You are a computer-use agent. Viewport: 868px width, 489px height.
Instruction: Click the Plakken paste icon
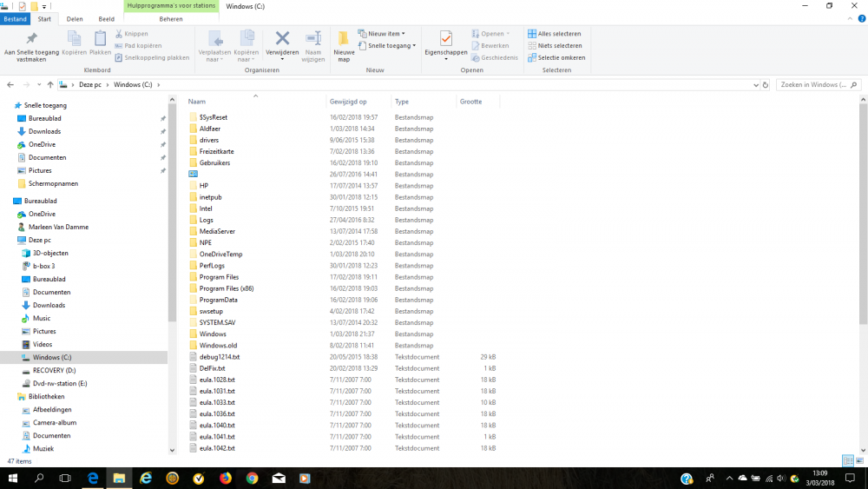(x=101, y=43)
